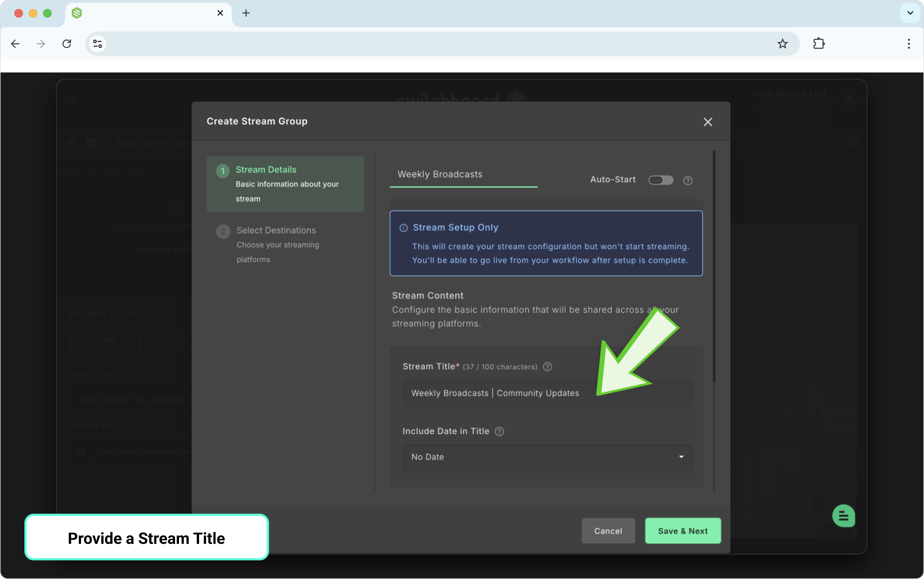Click the Stream Setup Only heading

click(x=456, y=227)
